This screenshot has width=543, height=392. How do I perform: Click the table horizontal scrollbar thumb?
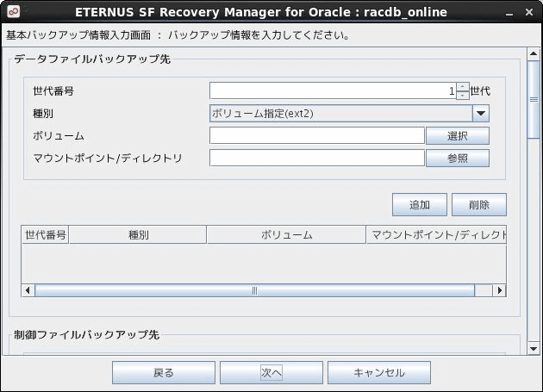pos(254,290)
